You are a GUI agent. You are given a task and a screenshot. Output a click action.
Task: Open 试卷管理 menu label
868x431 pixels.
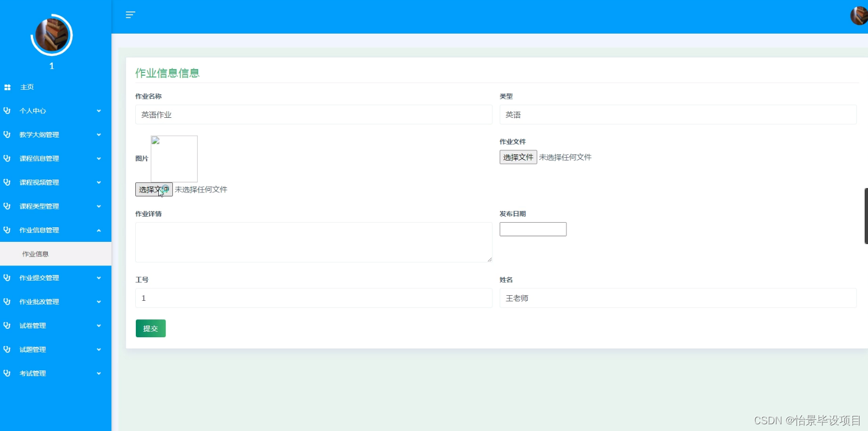[33, 325]
